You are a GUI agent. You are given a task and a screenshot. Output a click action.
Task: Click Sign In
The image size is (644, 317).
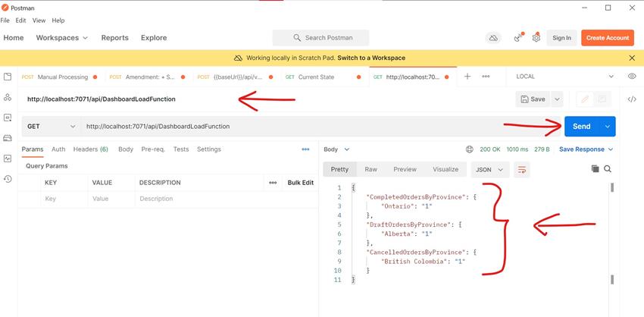point(561,38)
